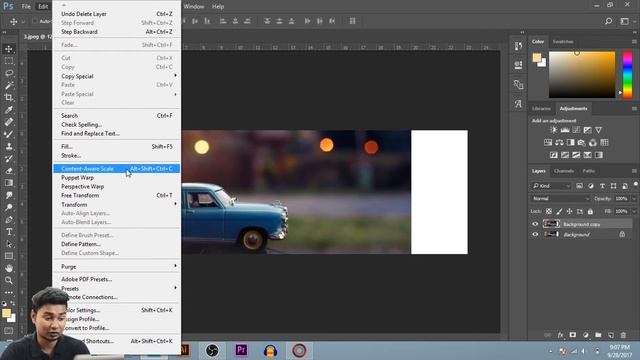Click the rainbow hue slider strip
This screenshot has width=640, height=360.
pyautogui.click(x=627, y=75)
